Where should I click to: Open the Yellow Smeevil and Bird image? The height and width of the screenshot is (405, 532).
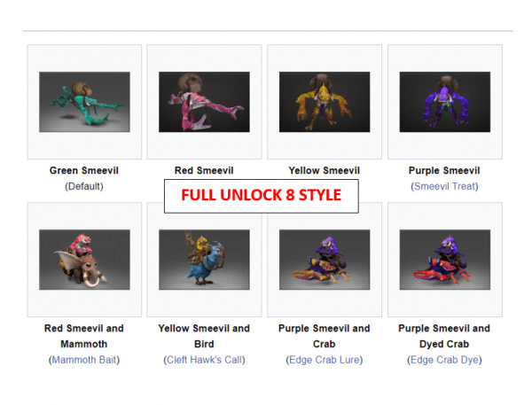coord(204,260)
